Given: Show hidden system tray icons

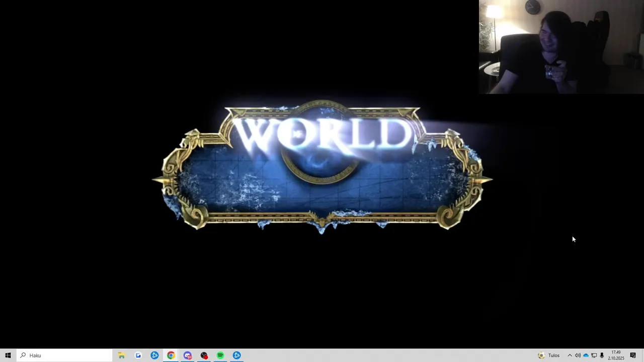Looking at the screenshot, I should [570, 355].
